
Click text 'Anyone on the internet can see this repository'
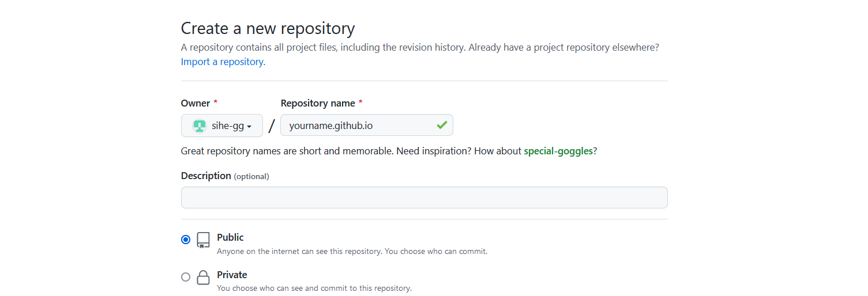click(299, 252)
